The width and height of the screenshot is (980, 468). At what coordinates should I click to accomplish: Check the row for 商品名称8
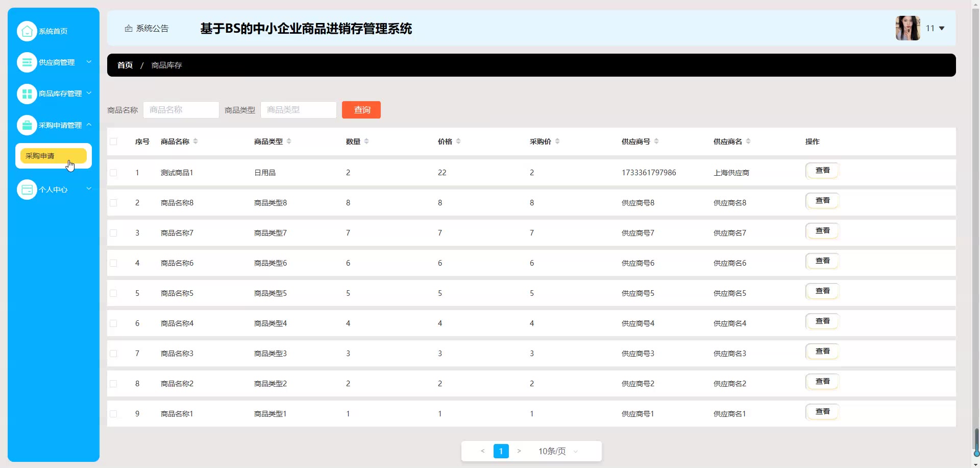tap(113, 203)
